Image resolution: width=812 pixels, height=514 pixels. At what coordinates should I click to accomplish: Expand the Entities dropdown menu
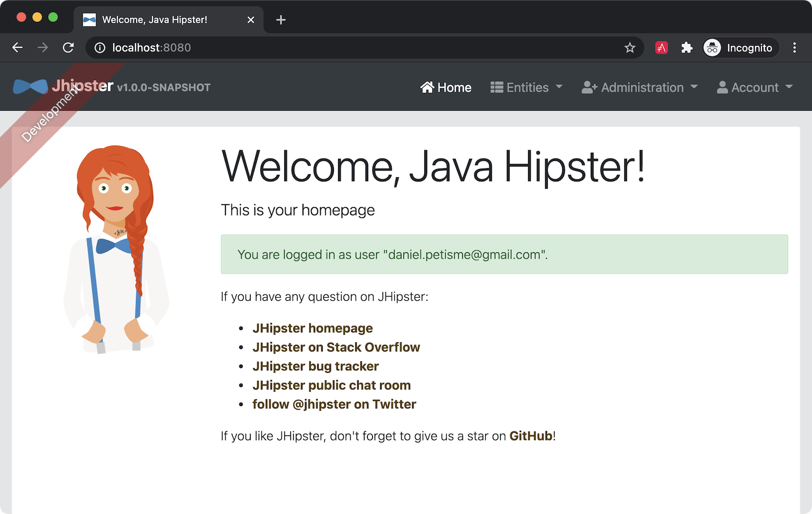[x=526, y=87]
